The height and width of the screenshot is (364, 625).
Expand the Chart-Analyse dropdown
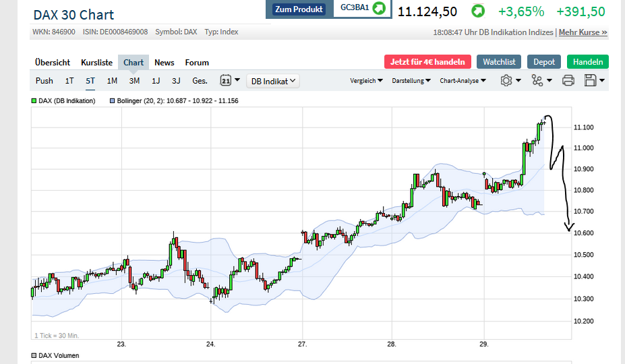point(462,81)
